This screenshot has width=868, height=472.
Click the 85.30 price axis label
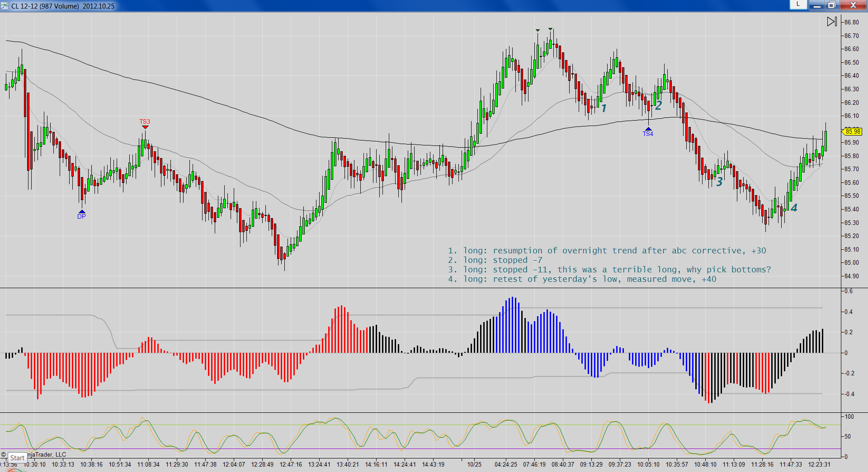tap(852, 223)
